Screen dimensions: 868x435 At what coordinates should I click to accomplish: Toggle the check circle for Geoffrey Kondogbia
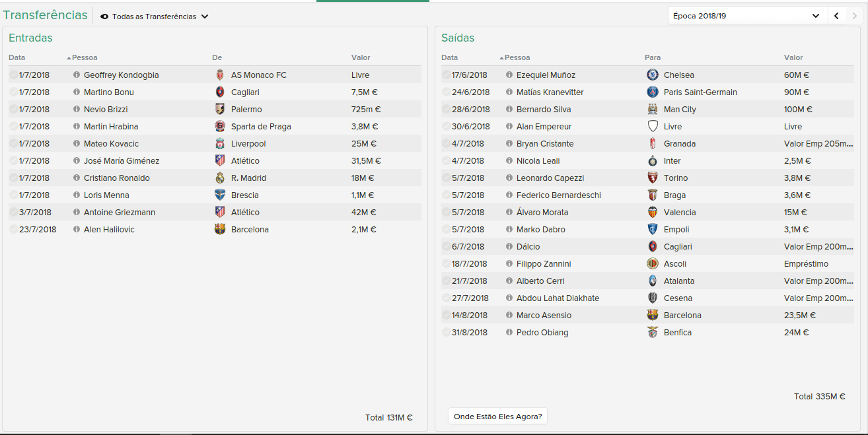click(x=14, y=75)
